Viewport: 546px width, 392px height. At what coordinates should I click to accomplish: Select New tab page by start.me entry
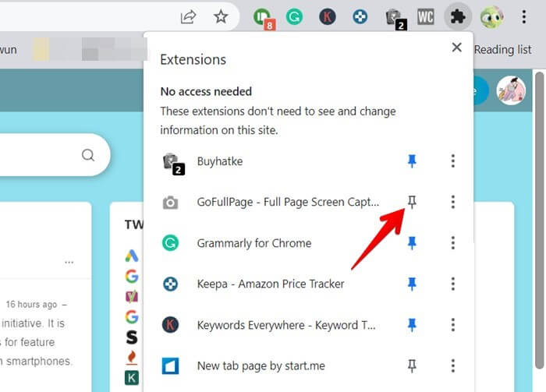(x=261, y=366)
